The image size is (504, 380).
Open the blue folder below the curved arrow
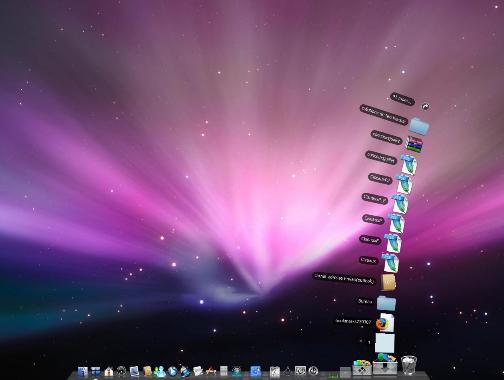(419, 126)
